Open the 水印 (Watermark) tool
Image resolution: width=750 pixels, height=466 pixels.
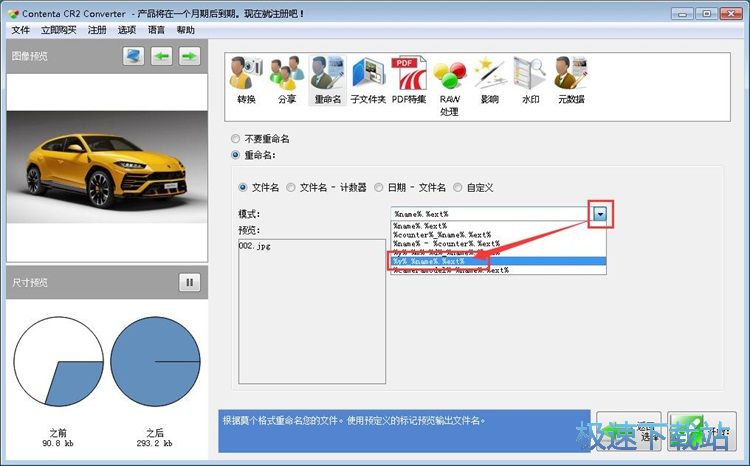click(530, 80)
